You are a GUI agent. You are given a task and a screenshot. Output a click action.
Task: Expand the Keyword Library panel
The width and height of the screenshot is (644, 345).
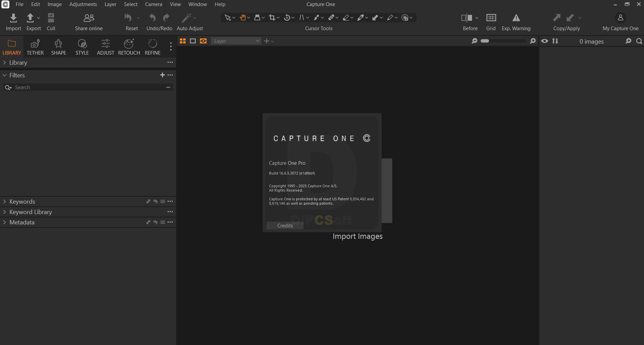coord(4,212)
